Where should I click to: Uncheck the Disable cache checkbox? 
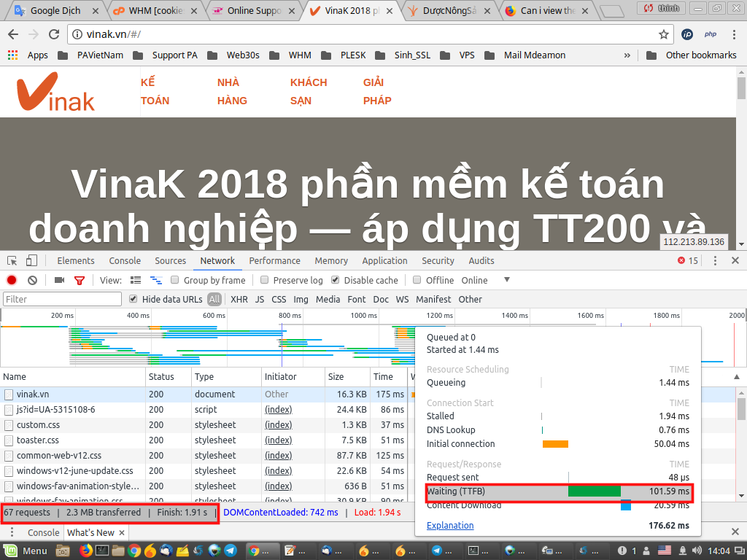coord(336,280)
